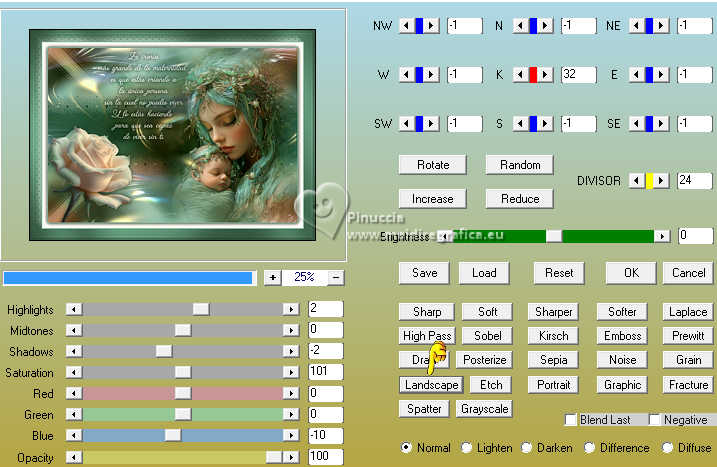The width and height of the screenshot is (717, 467).
Task: Cancel the filter dialog
Action: (688, 273)
